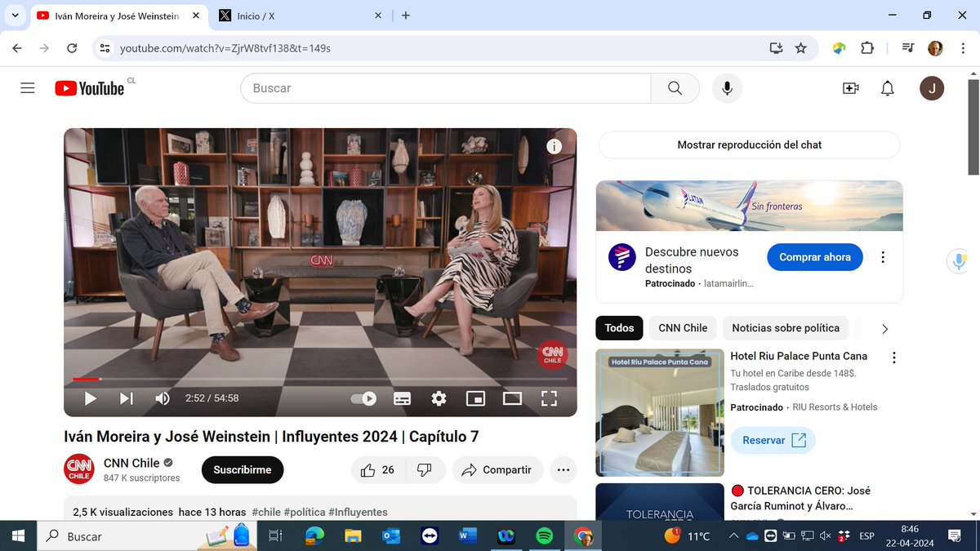Open File Explorer from the taskbar

pos(353,536)
